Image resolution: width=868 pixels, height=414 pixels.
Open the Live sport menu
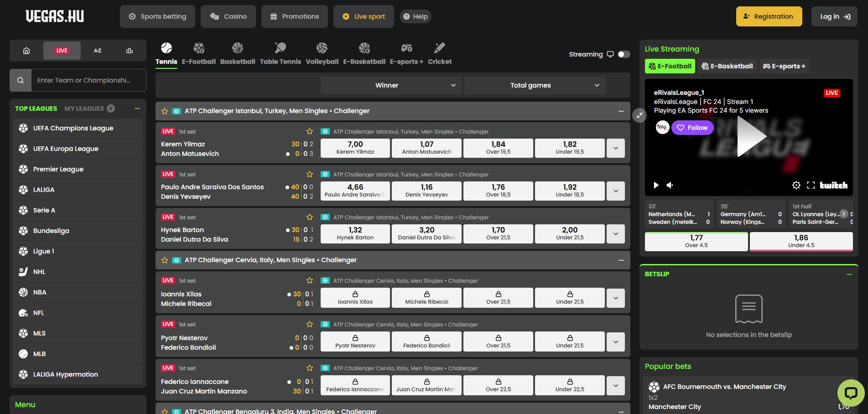[x=364, y=16]
